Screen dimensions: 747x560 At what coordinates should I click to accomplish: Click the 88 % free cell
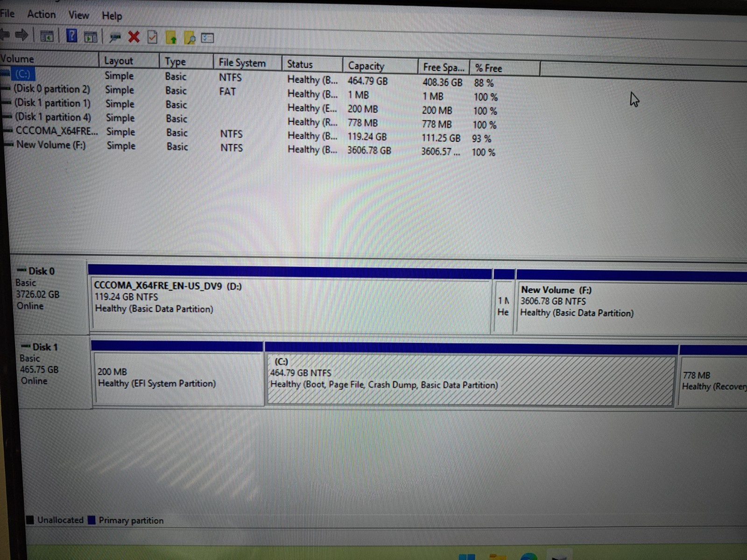coord(484,83)
